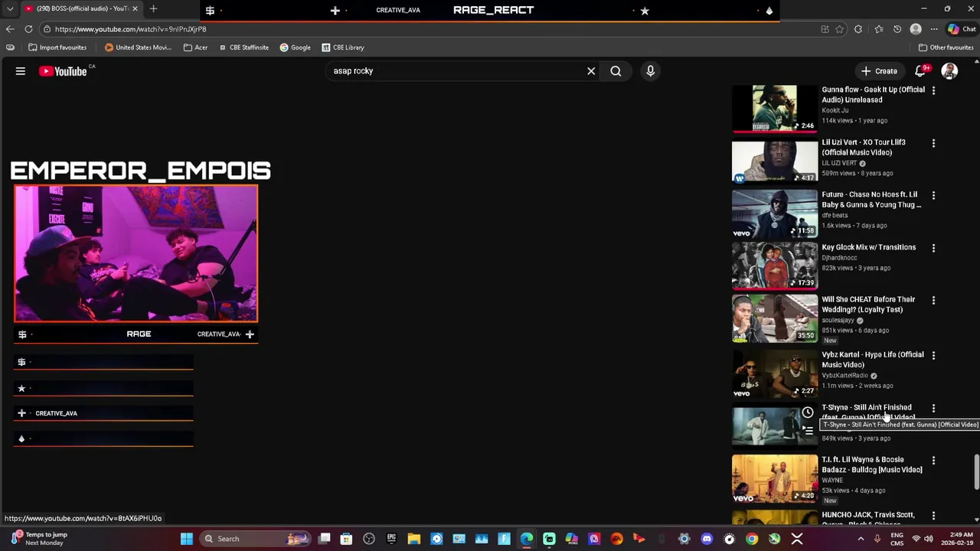Image resolution: width=980 pixels, height=551 pixels.
Task: Open the Import favourites bookmark
Action: (57, 47)
